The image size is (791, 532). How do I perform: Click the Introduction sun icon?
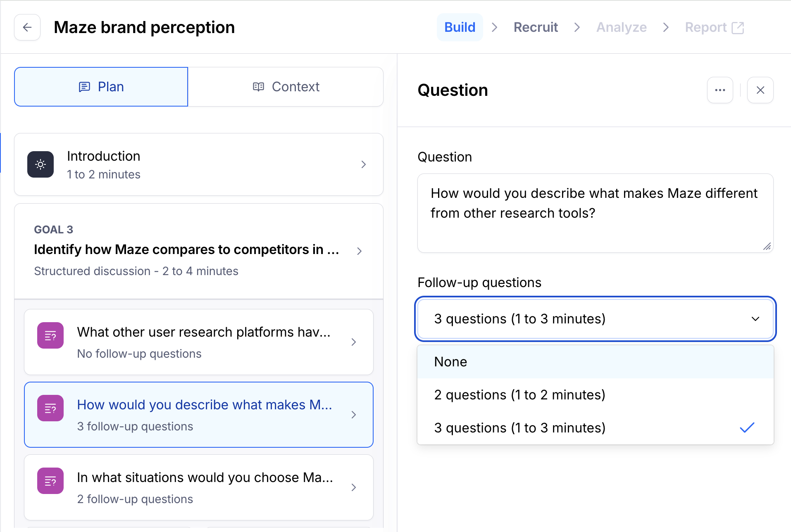pos(41,164)
